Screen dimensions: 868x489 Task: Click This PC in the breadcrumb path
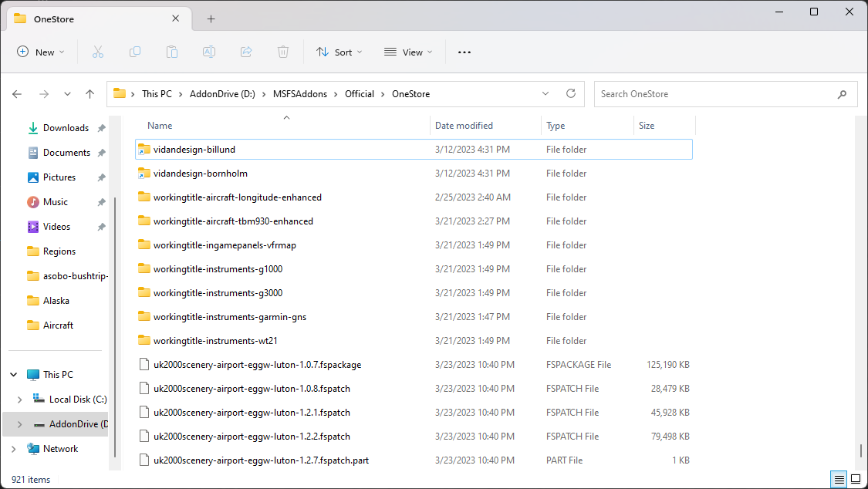click(x=157, y=94)
